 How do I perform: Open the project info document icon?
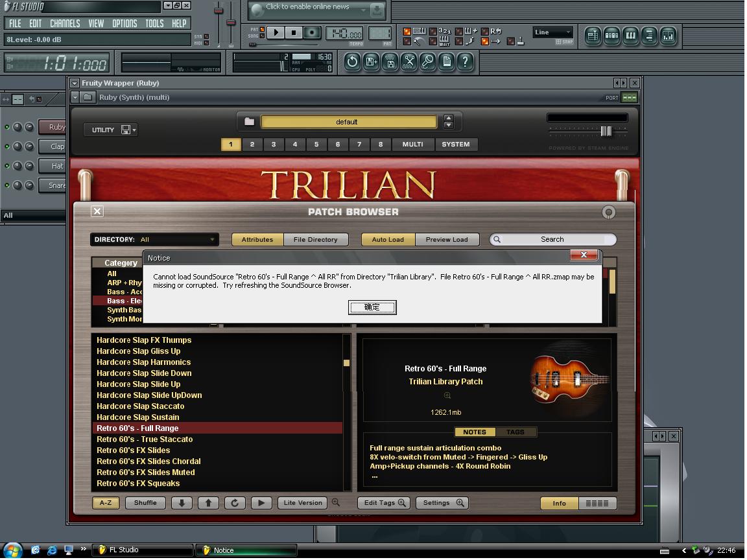click(447, 62)
